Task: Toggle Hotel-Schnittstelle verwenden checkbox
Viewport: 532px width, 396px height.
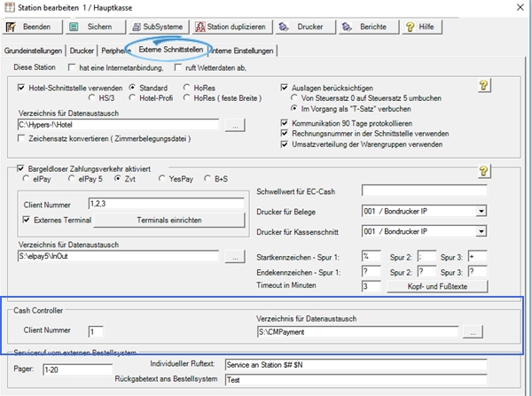Action: coord(21,88)
